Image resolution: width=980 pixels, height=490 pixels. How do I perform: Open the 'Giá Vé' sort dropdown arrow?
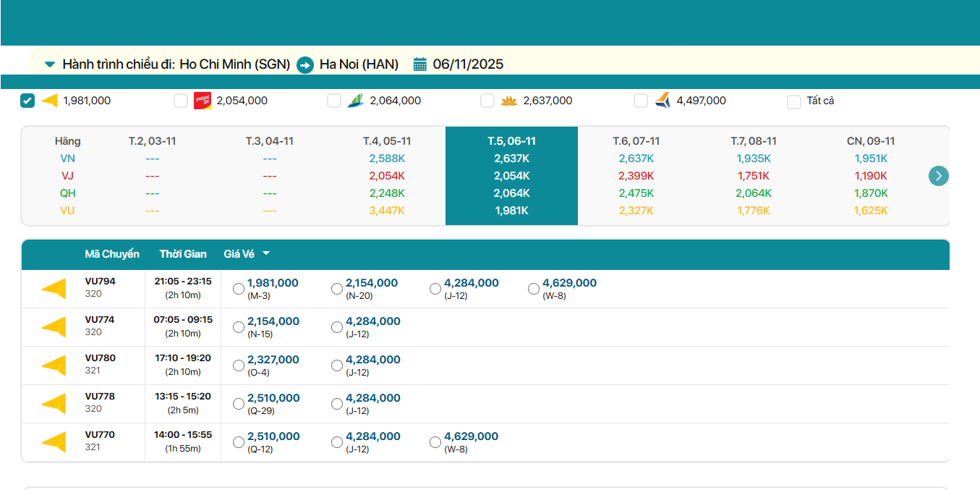pyautogui.click(x=266, y=254)
